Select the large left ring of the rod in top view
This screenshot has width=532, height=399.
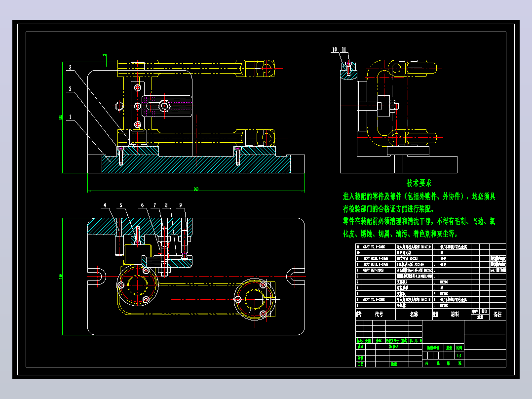tap(137, 285)
